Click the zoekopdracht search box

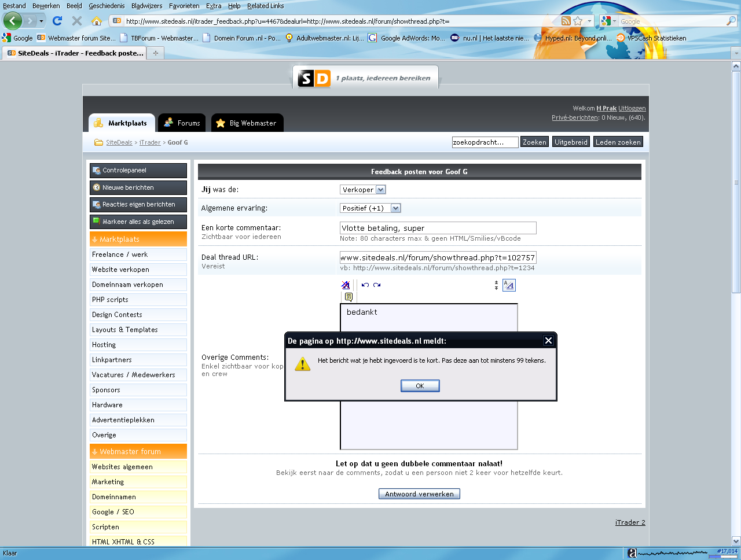coord(485,142)
